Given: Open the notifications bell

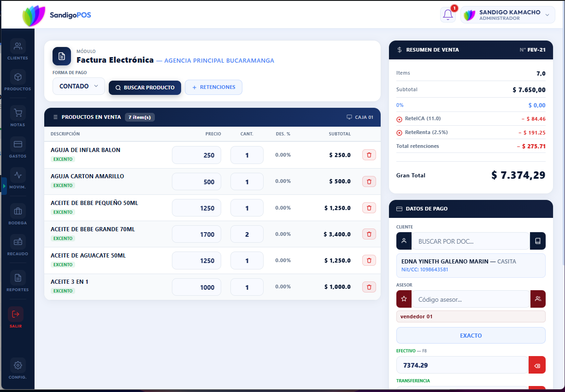Looking at the screenshot, I should pos(447,14).
